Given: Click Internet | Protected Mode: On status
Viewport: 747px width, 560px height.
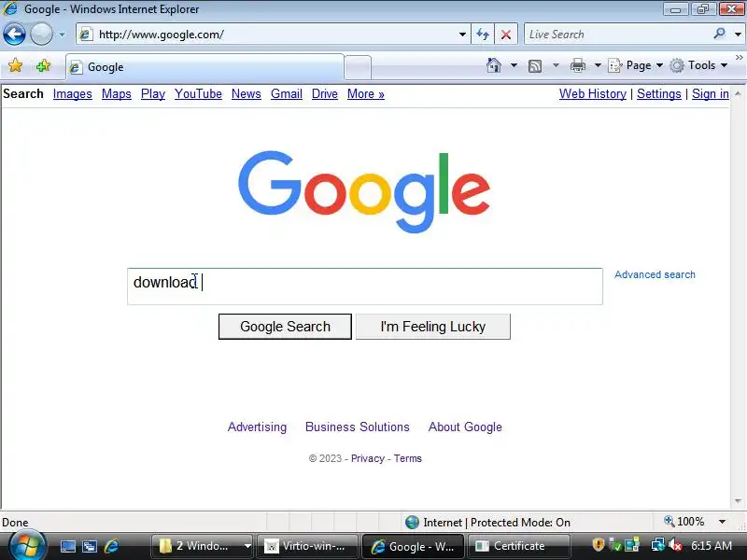Looking at the screenshot, I should [487, 523].
